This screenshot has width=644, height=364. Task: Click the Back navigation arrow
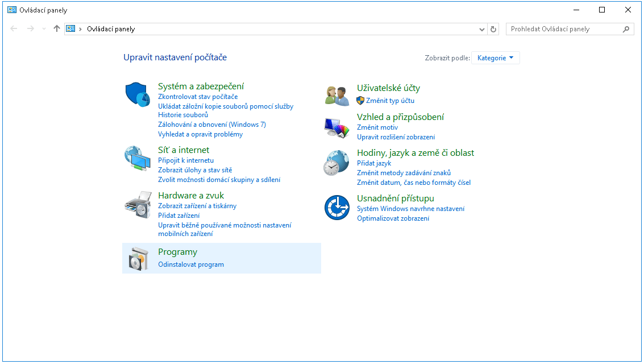pyautogui.click(x=14, y=29)
